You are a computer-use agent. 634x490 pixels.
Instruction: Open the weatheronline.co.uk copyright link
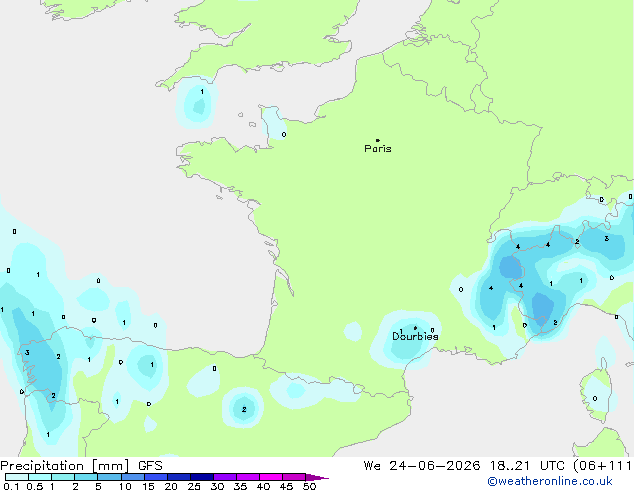(550, 481)
